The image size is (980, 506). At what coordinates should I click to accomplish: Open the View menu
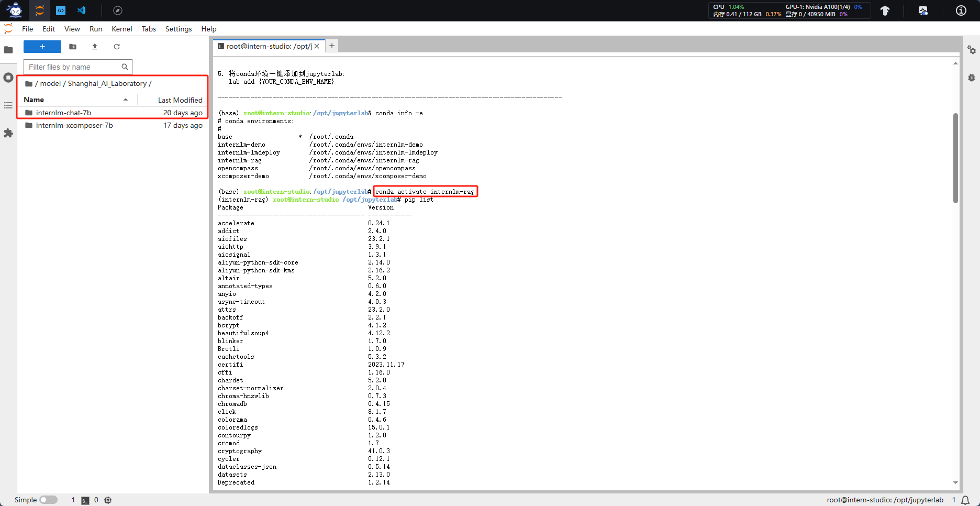pos(72,29)
